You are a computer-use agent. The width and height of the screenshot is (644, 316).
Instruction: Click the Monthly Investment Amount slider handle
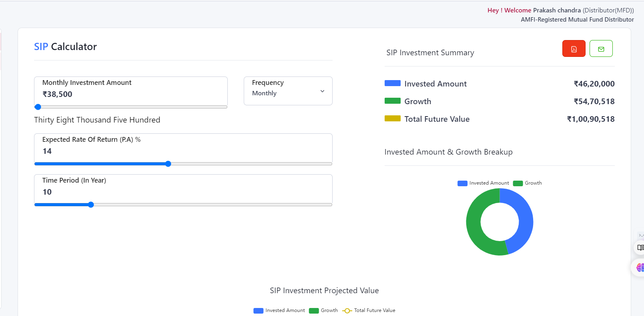click(x=38, y=107)
